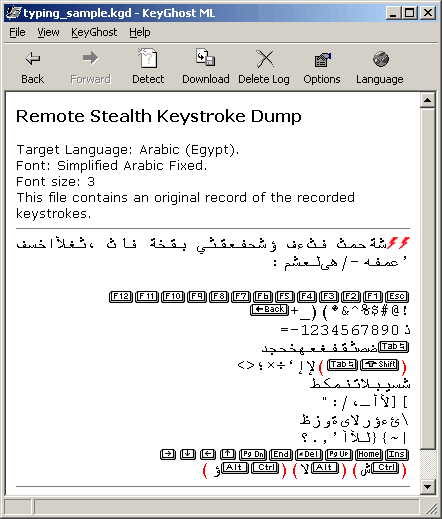442x519 pixels.
Task: Click the 'Font size: 3' line
Action: [x=56, y=182]
